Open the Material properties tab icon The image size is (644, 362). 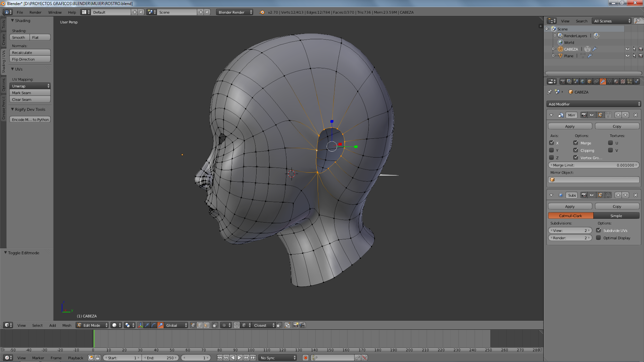pyautogui.click(x=616, y=81)
